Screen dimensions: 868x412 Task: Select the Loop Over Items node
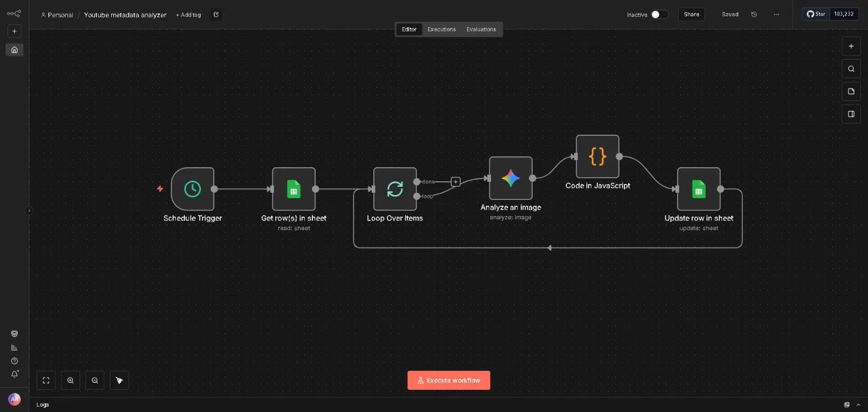pyautogui.click(x=395, y=189)
